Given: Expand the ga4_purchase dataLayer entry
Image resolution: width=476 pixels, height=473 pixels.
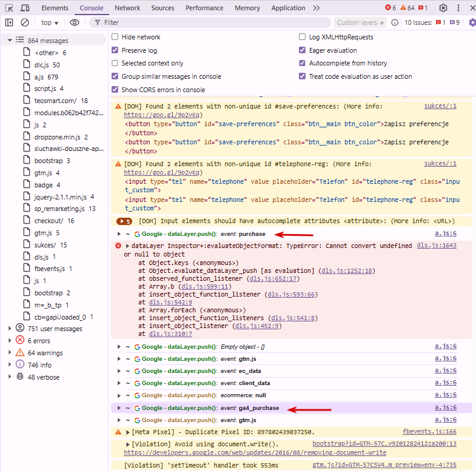Looking at the screenshot, I should pos(119,408).
